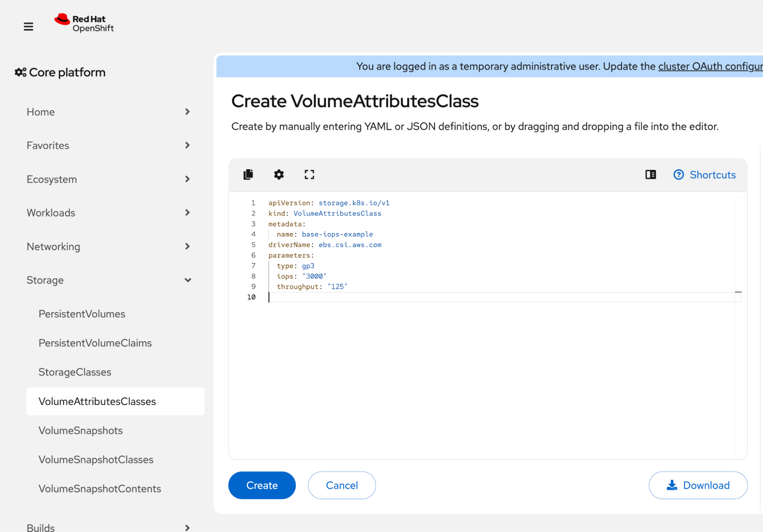Toggle fullscreen mode for the editor
This screenshot has height=532, width=763.
coord(309,174)
